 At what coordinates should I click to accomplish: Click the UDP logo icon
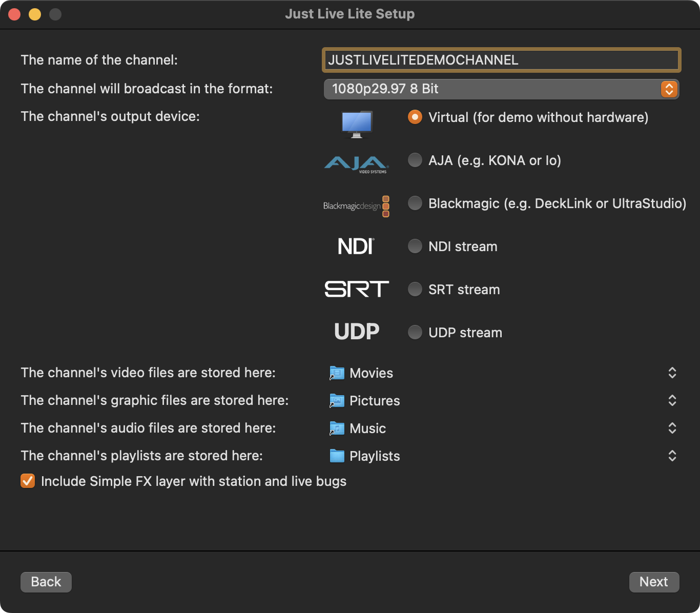(357, 332)
